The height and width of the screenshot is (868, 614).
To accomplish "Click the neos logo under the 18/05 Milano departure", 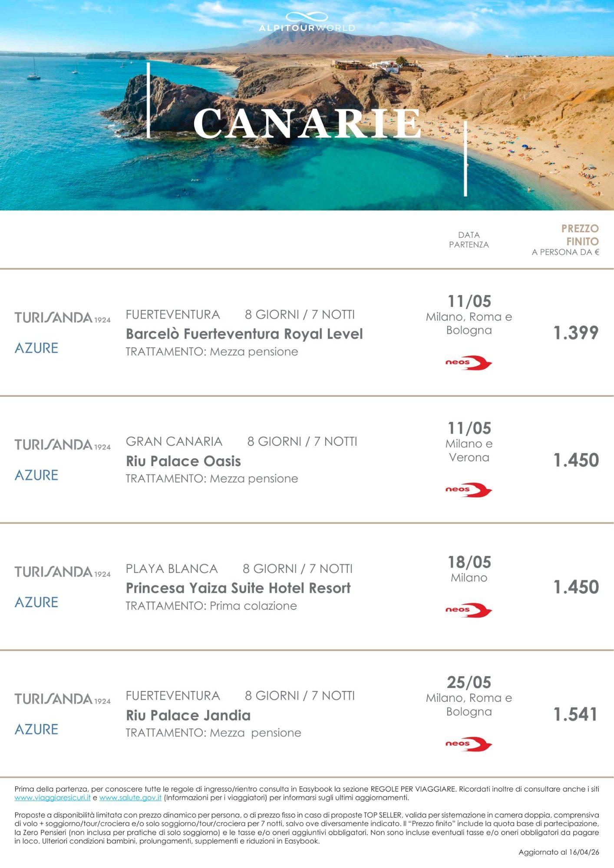I will coord(469,610).
